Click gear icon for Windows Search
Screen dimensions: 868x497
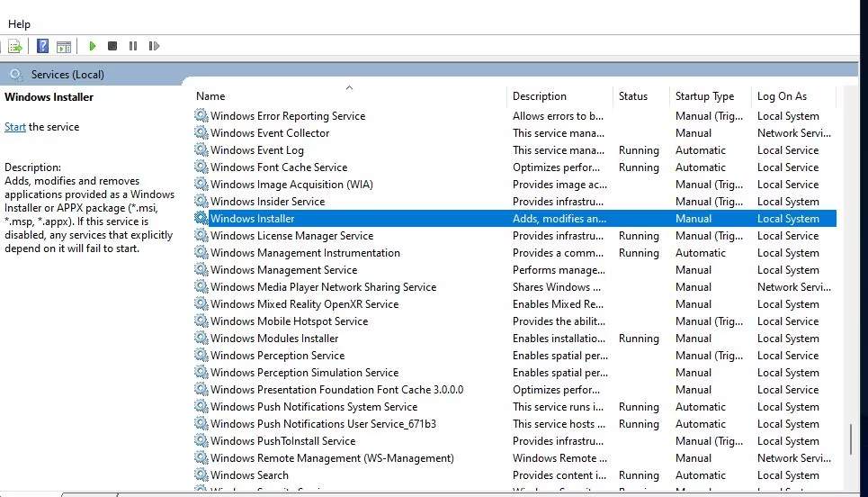pyautogui.click(x=201, y=474)
